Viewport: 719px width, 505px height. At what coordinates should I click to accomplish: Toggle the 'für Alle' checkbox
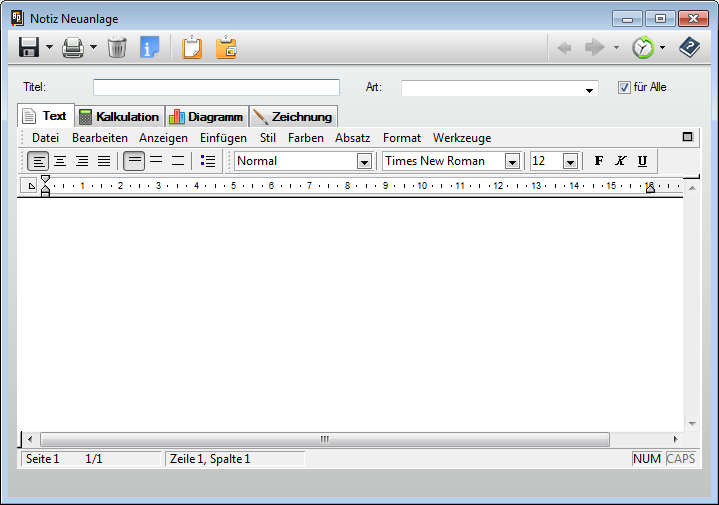[625, 87]
